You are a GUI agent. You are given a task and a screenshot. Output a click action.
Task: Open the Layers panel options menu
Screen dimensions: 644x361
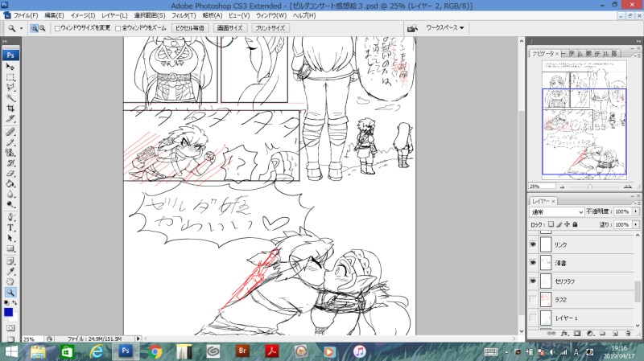(638, 203)
